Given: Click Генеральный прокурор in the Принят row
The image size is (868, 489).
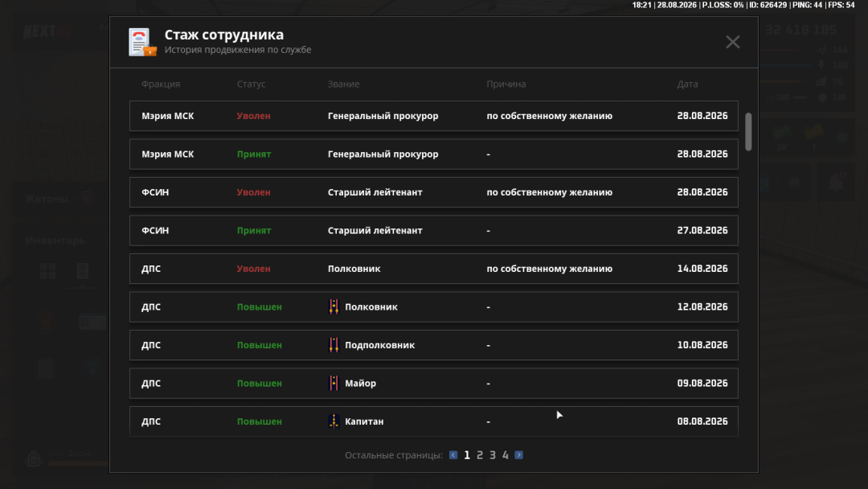Looking at the screenshot, I should [383, 154].
